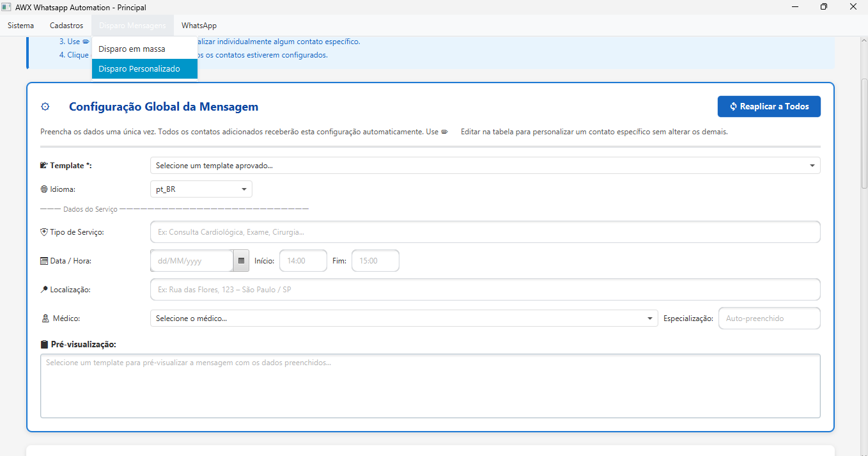Click the clipboard icon beside Pré-visualização

43,344
